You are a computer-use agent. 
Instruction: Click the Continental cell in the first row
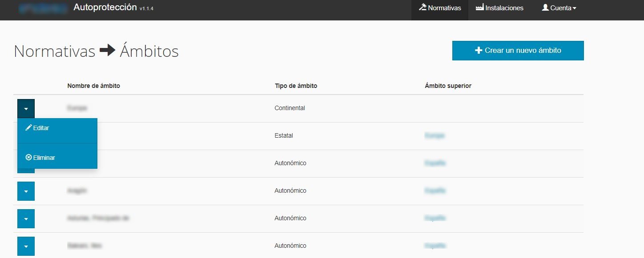coord(290,108)
